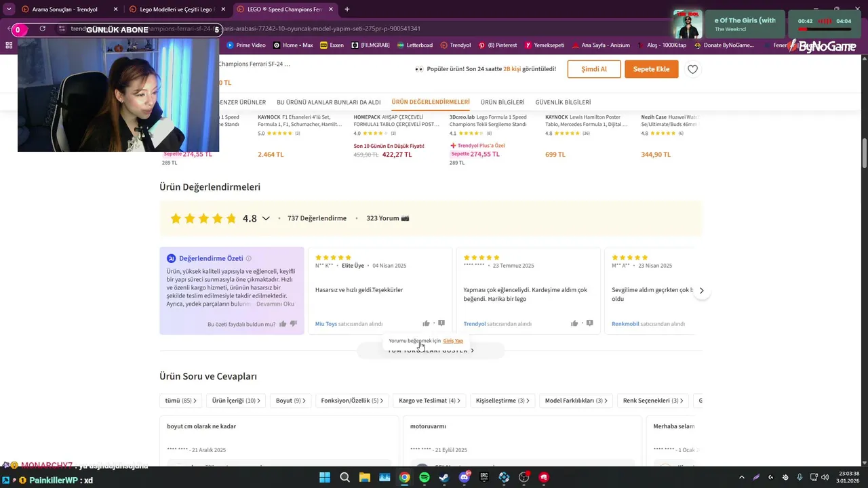The width and height of the screenshot is (868, 488).
Task: Open Windows Start menu
Action: point(325,477)
